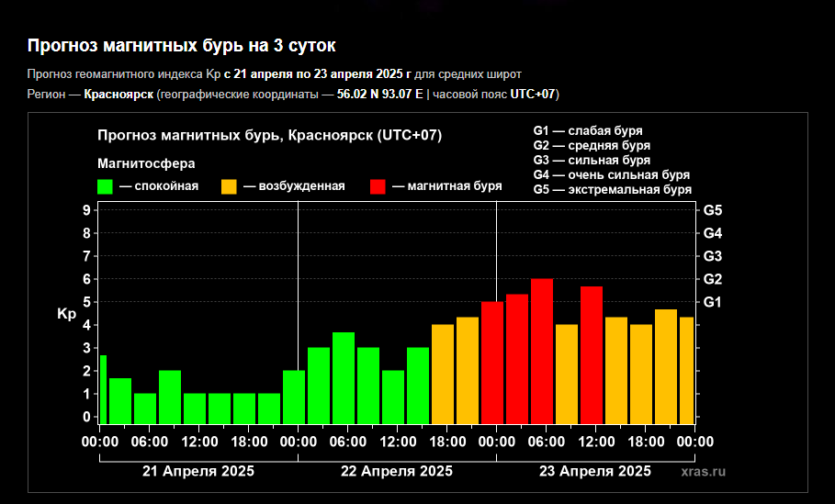The image size is (835, 504).
Task: Click the y-axis value '9'
Action: pyautogui.click(x=86, y=210)
